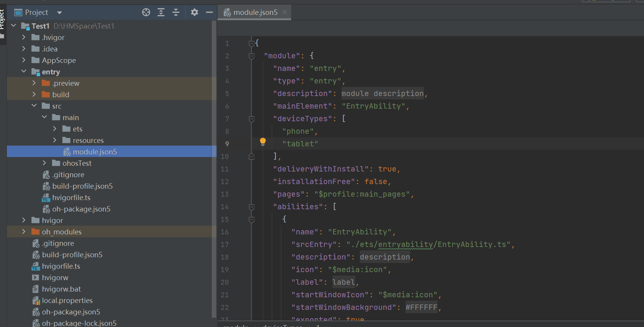Click the fold end marker on line 10
The height and width of the screenshot is (327, 644).
pyautogui.click(x=251, y=156)
